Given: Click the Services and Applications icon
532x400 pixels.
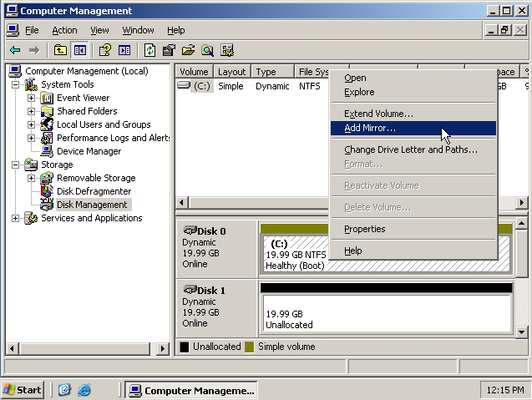Looking at the screenshot, I should pos(31,218).
